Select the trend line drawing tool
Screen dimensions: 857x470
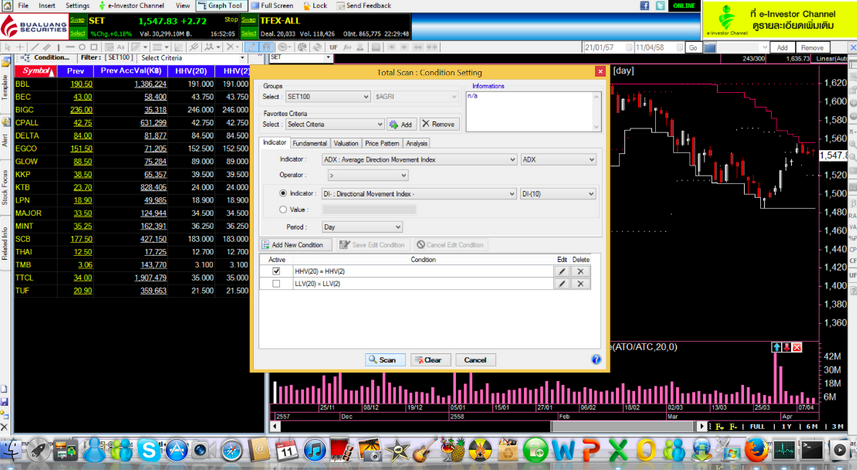(x=34, y=47)
